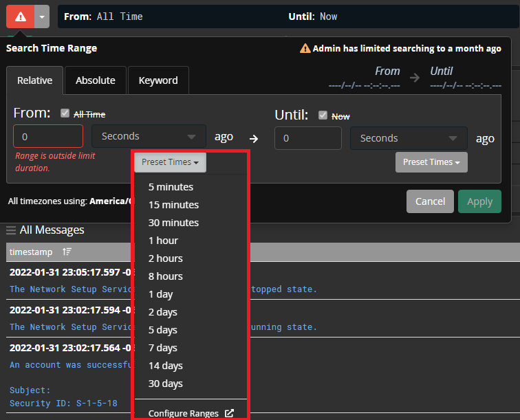
Task: Select the 14 days preset
Action: coord(166,366)
